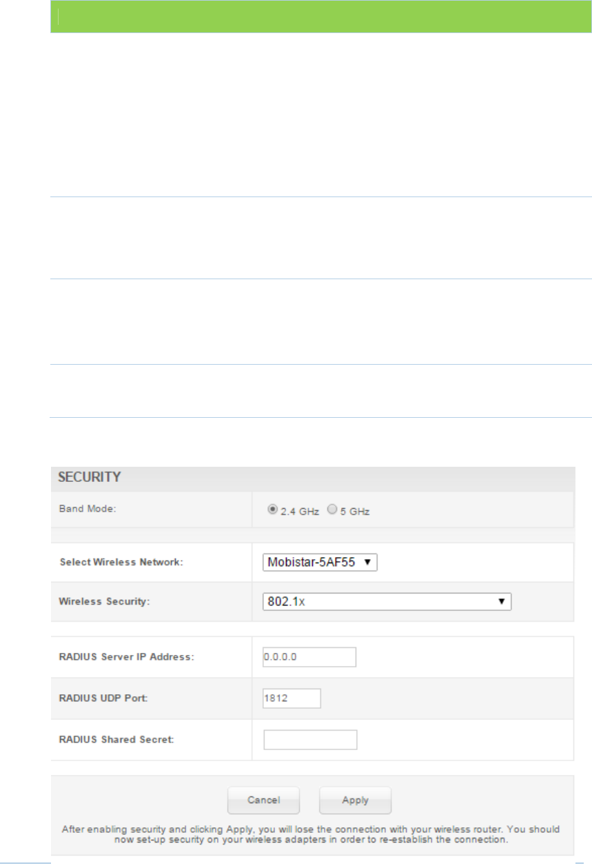The width and height of the screenshot is (592, 868).
Task: Click the RADIUS Shared Secret field
Action: pos(310,740)
